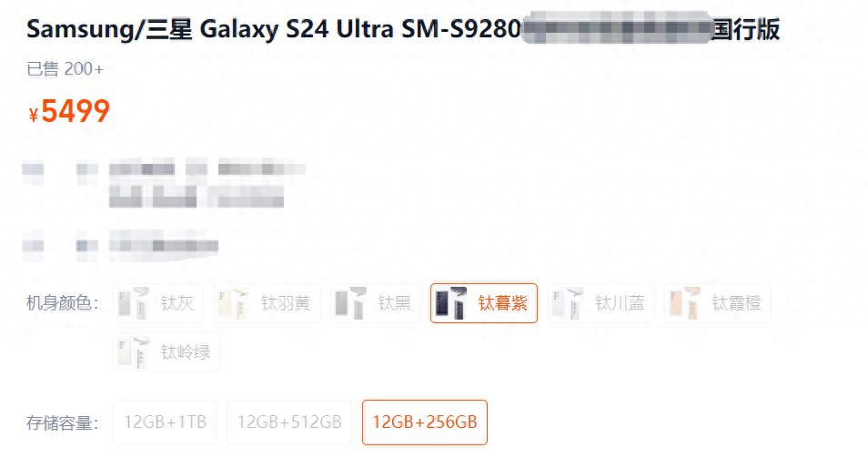Select the 钛灰 color option
Viewport: 868px width, 458px height.
point(157,303)
